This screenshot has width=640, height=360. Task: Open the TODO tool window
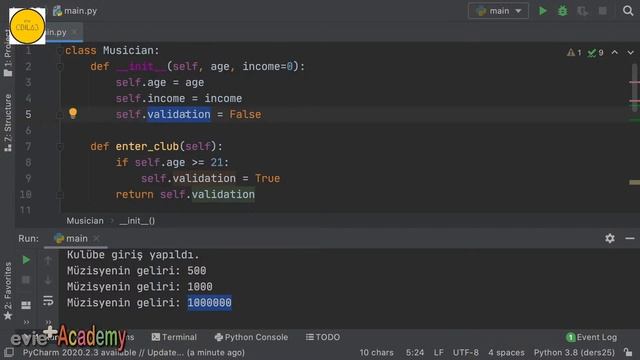(322, 337)
